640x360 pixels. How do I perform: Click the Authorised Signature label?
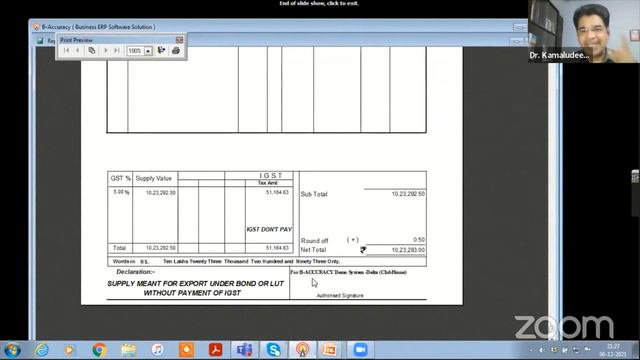340,296
